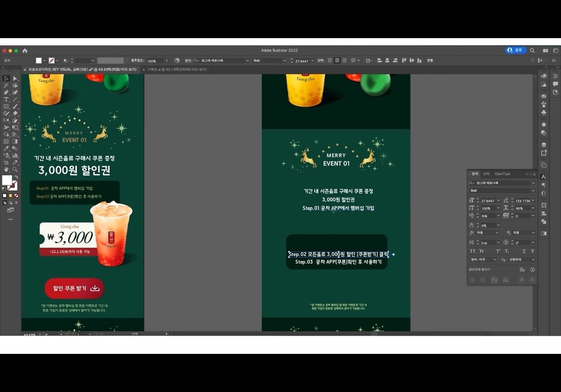This screenshot has width=561, height=392.
Task: Click horizontal align center icon
Action: (387, 61)
